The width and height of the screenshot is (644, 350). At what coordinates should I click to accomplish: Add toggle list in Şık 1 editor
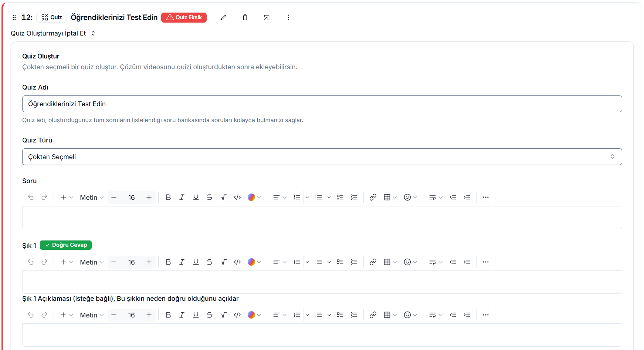(354, 262)
